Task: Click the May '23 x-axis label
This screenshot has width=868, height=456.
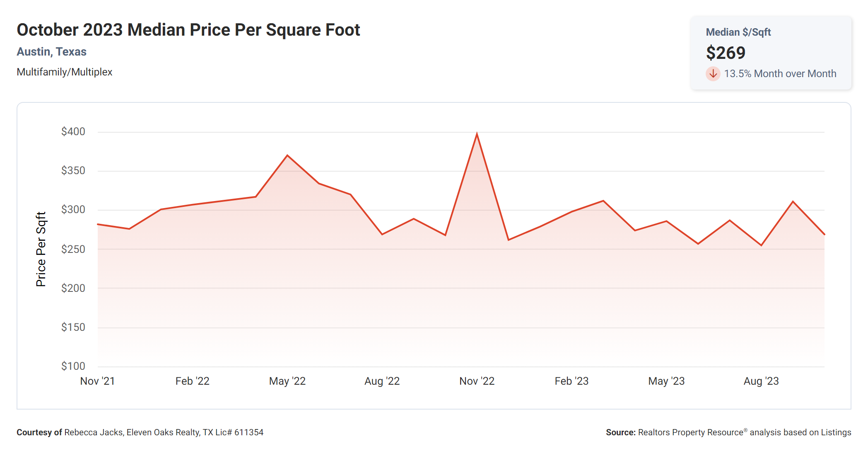Action: (666, 381)
